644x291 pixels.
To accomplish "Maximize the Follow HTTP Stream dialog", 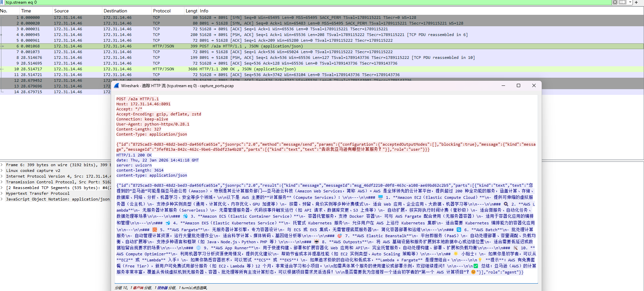I will click(x=518, y=86).
